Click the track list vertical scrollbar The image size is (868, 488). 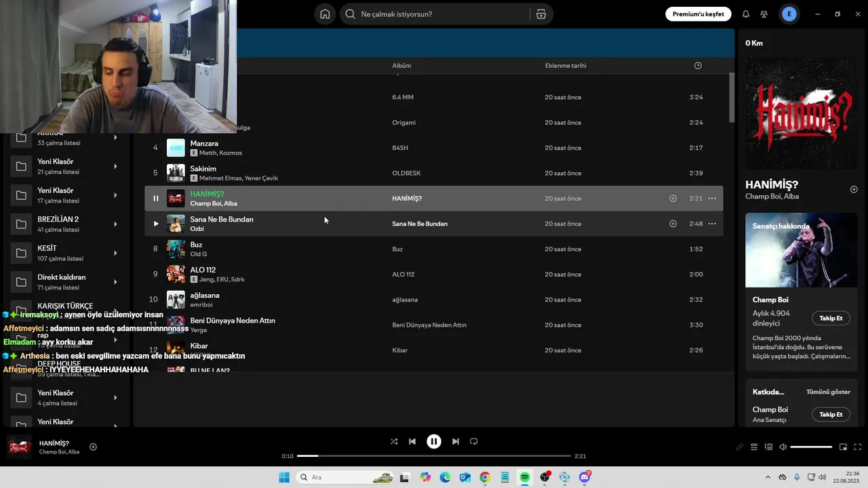coord(732,97)
